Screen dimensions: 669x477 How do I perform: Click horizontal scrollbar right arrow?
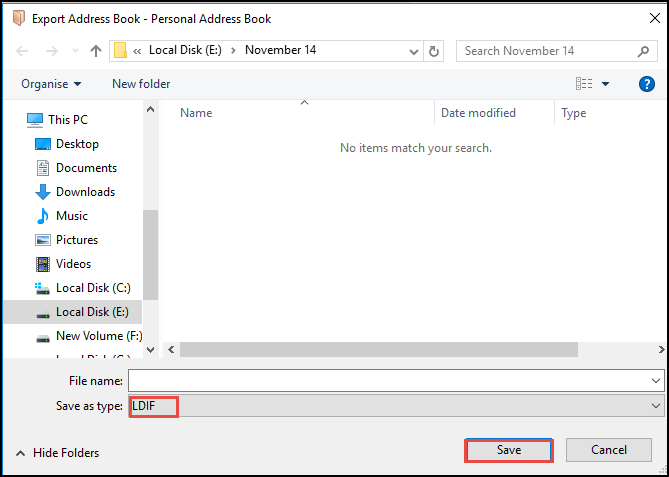(x=660, y=349)
